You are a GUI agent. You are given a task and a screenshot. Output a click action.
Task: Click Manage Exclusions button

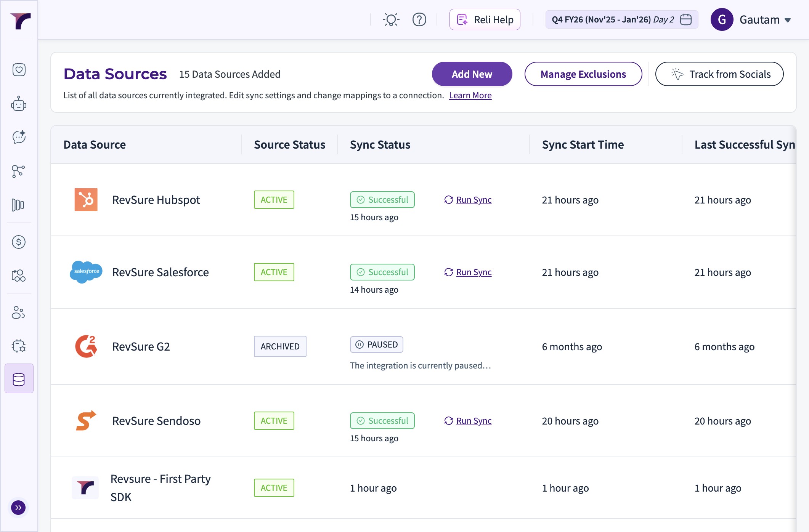tap(583, 74)
